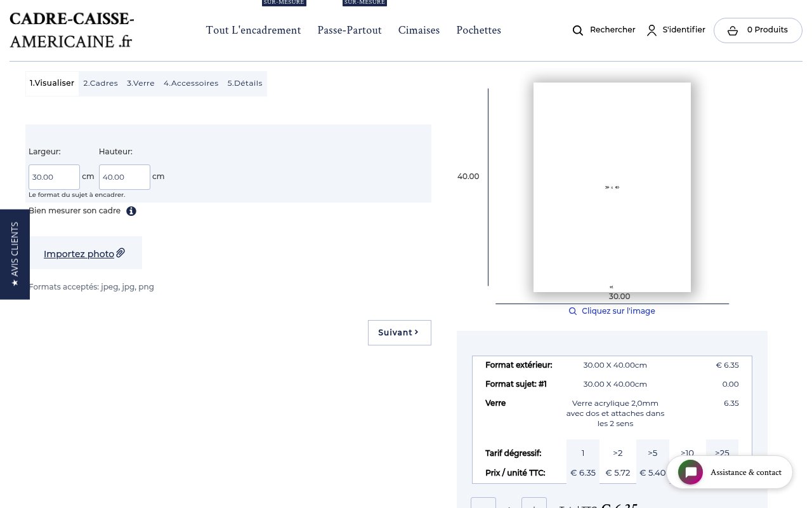The height and width of the screenshot is (508, 812).
Task: Open the Passe-Partout menu
Action: 350,30
